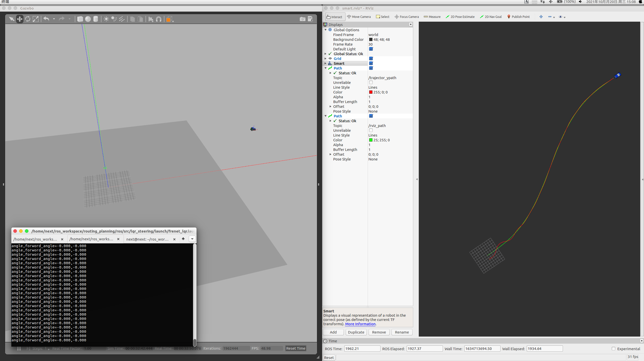The image size is (644, 361).
Task: Enable the Gazebo snap magnet tool
Action: pos(159,19)
